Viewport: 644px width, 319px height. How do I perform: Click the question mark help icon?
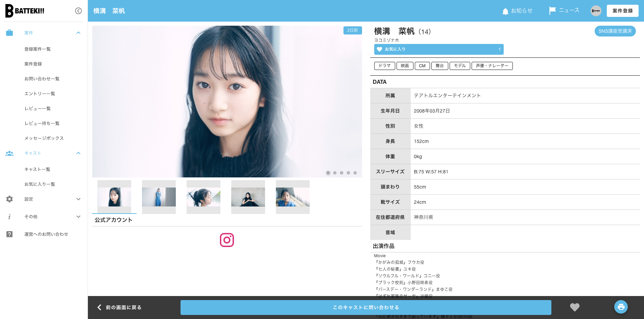[x=9, y=234]
